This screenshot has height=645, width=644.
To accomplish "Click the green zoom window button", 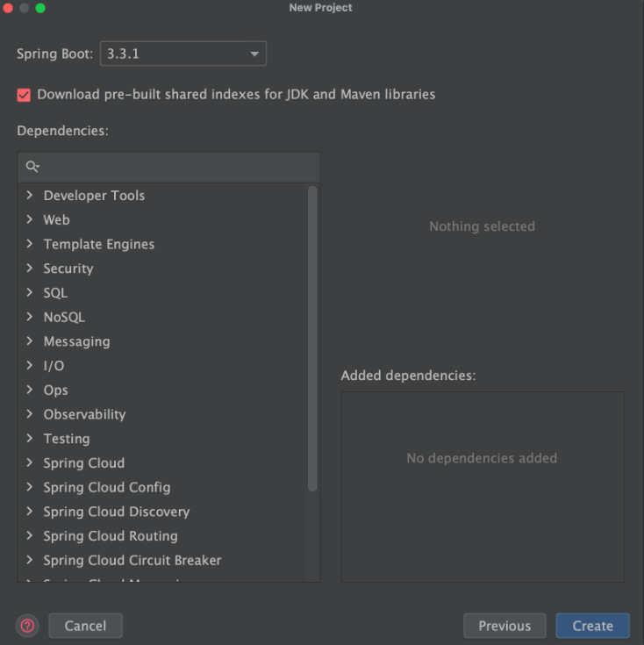I will 40,8.
